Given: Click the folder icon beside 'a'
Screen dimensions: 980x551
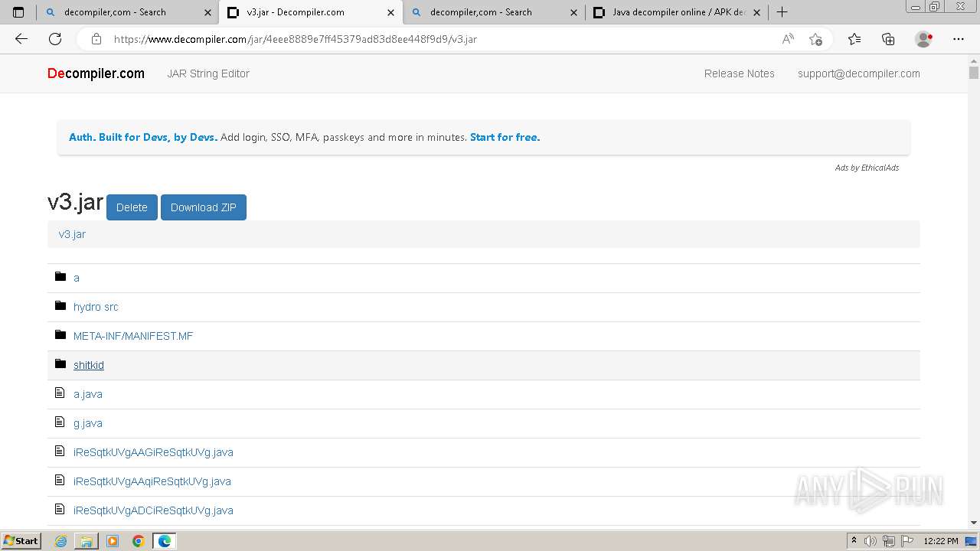Looking at the screenshot, I should click(60, 276).
